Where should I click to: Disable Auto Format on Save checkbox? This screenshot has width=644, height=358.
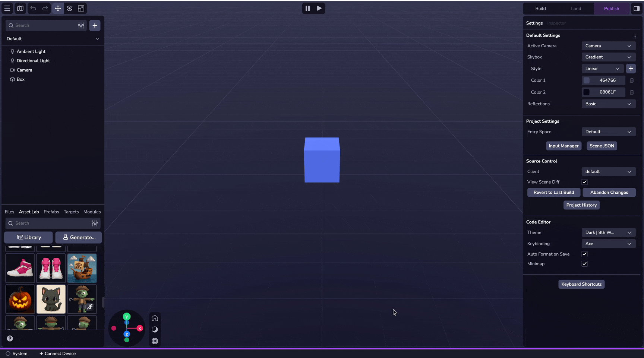click(x=584, y=254)
